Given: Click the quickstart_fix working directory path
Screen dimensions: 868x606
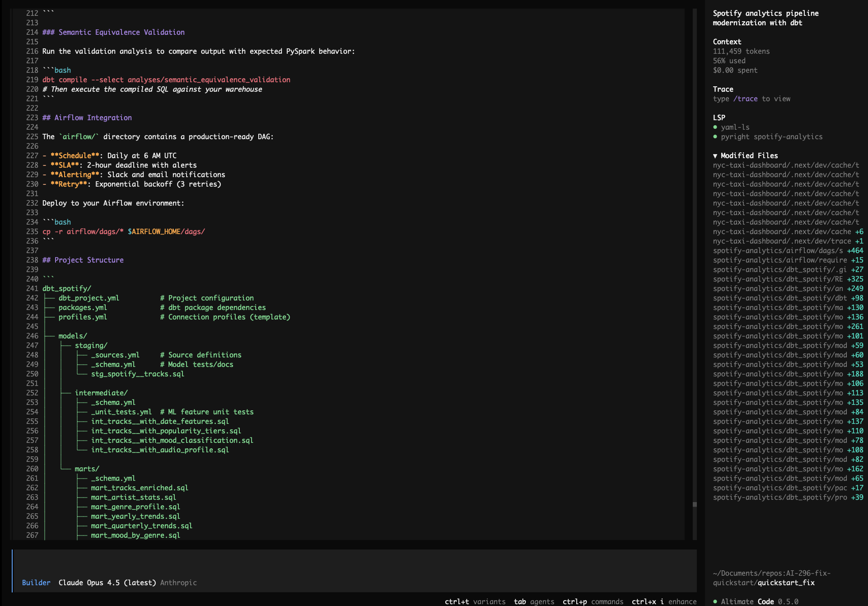Looking at the screenshot, I should pos(785,583).
